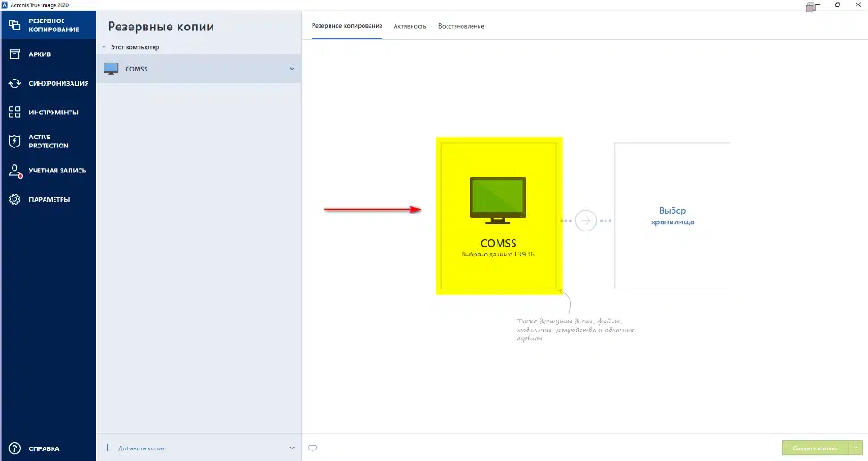
Task: Click the arrow circle between source and destination
Action: tap(586, 221)
